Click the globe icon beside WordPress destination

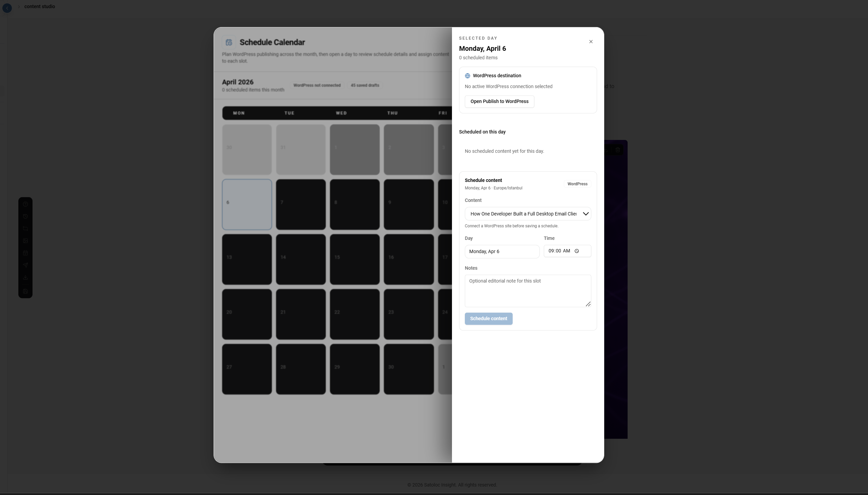pos(467,76)
